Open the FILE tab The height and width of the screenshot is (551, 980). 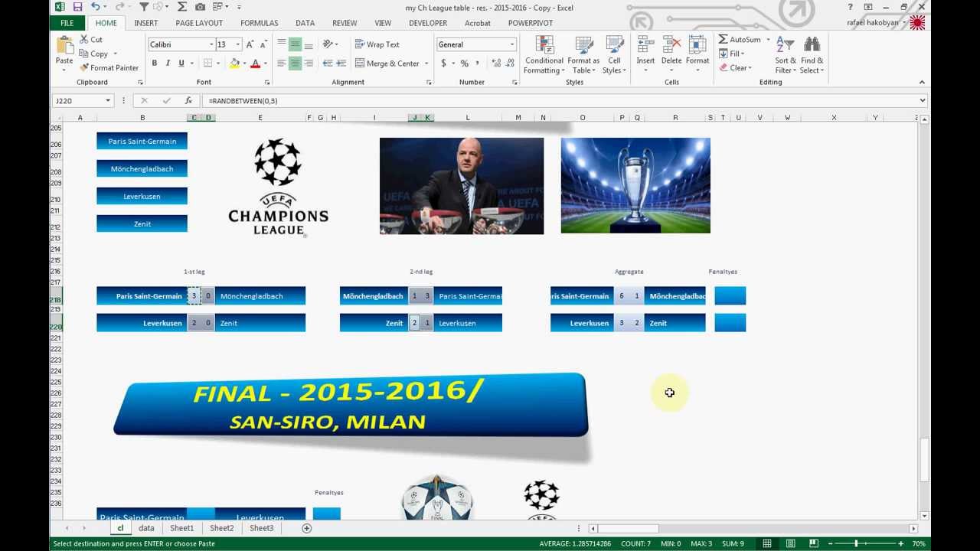(67, 23)
